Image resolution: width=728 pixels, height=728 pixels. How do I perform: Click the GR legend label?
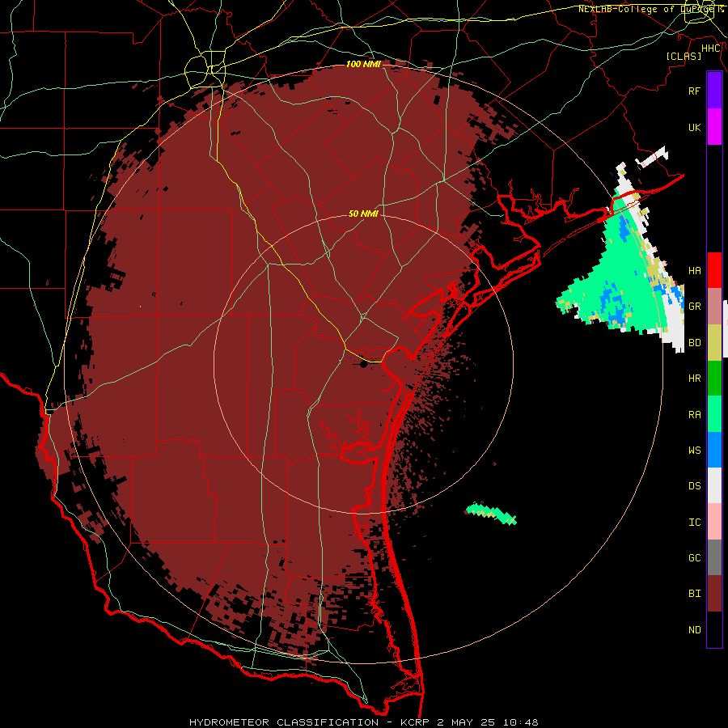(x=694, y=307)
